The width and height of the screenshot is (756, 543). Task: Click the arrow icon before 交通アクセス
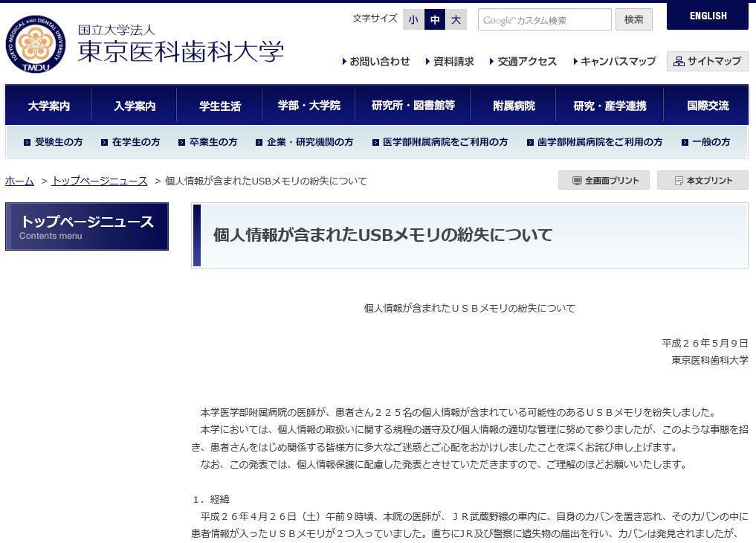click(x=490, y=62)
